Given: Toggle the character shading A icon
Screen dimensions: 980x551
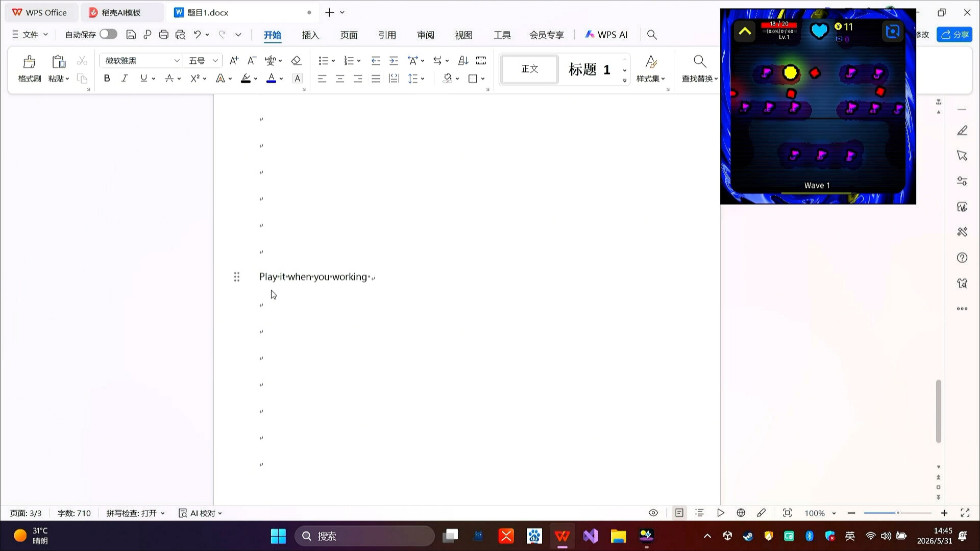Looking at the screenshot, I should [x=298, y=79].
